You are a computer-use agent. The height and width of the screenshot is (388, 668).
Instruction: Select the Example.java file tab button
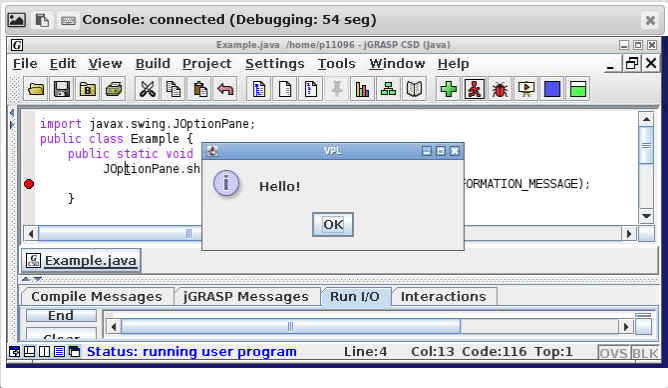tap(81, 260)
